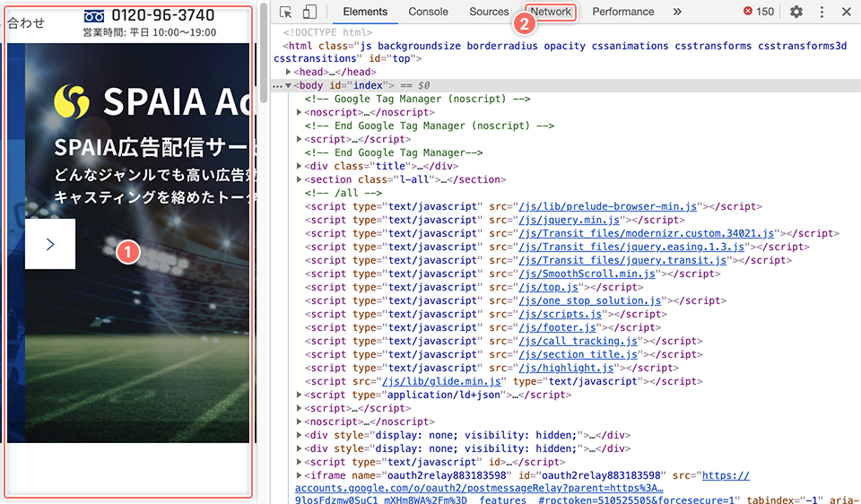
Task: Close the DevTools panel
Action: coord(846,12)
